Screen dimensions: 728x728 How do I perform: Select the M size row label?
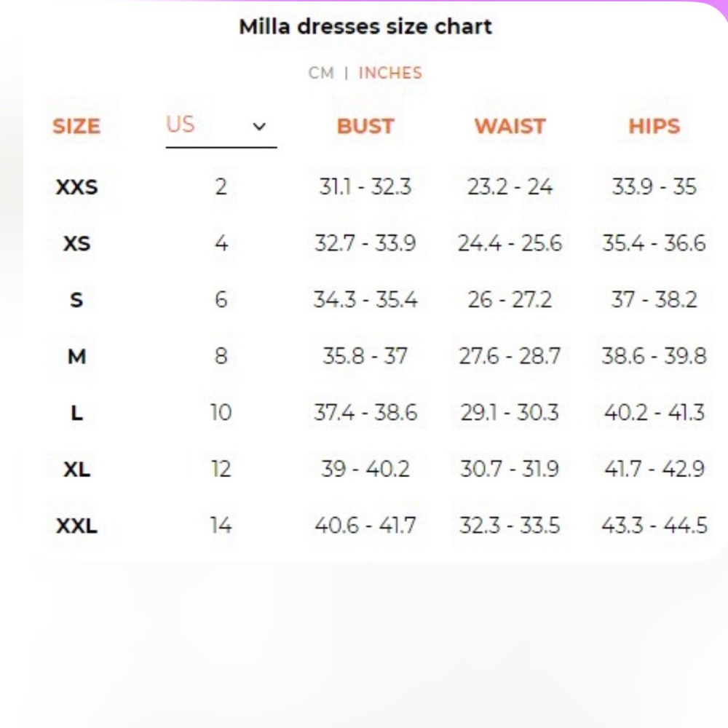click(76, 356)
